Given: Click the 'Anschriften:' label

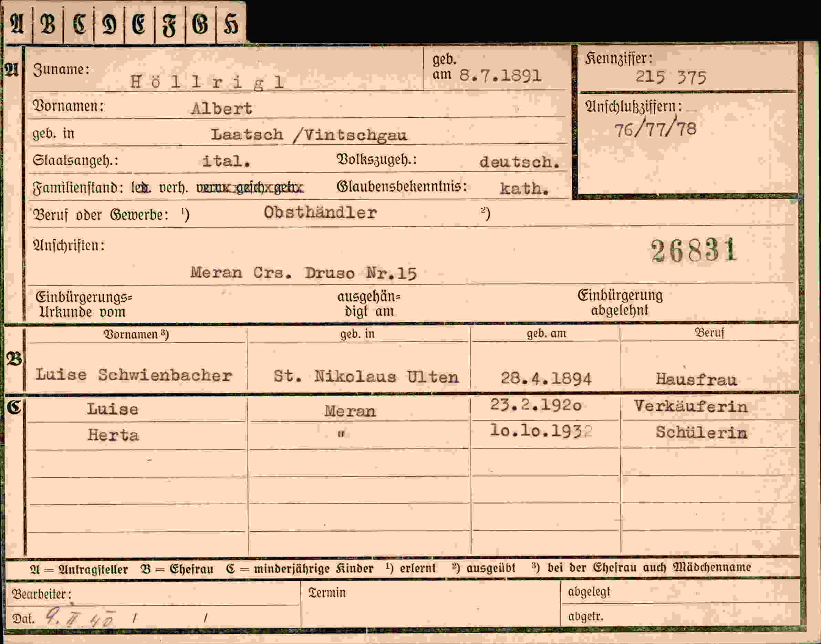Looking at the screenshot, I should coord(69,246).
